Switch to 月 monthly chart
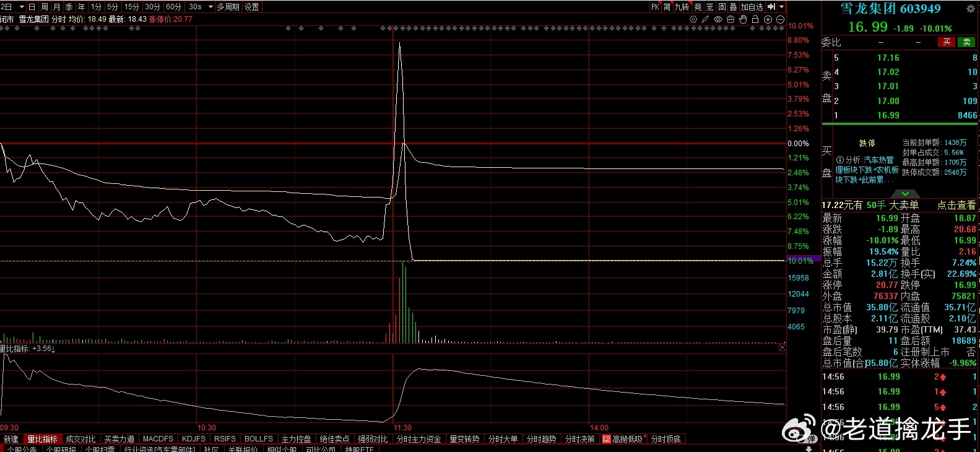This screenshot has height=452, width=980. pyautogui.click(x=56, y=7)
